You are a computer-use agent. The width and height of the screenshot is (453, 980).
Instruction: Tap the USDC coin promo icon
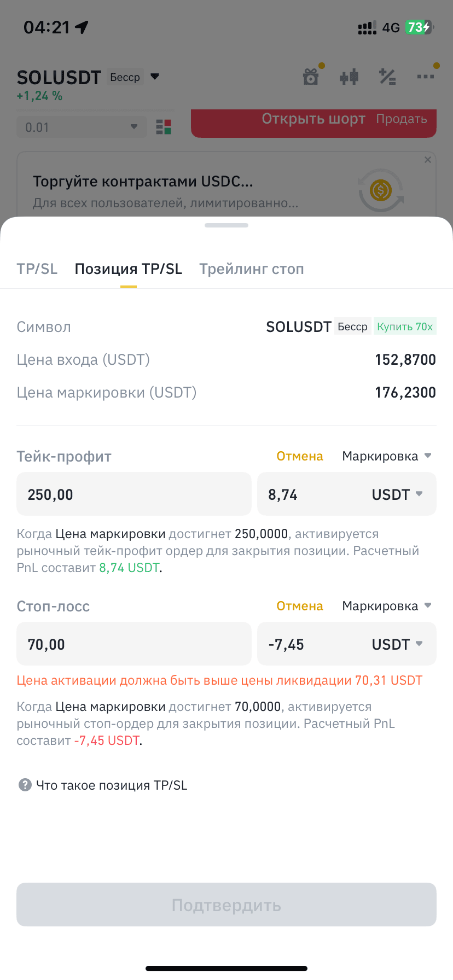[381, 191]
